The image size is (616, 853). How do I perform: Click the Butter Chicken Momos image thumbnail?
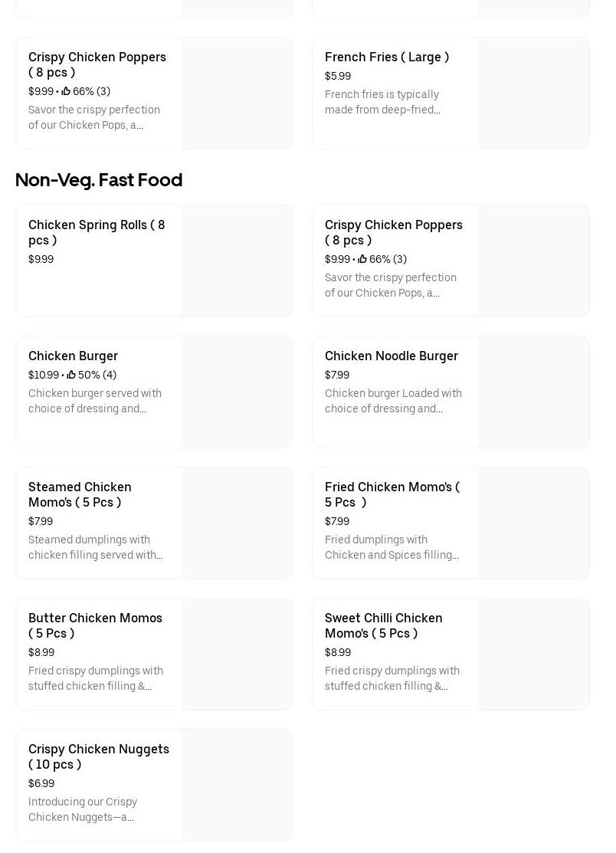(237, 655)
